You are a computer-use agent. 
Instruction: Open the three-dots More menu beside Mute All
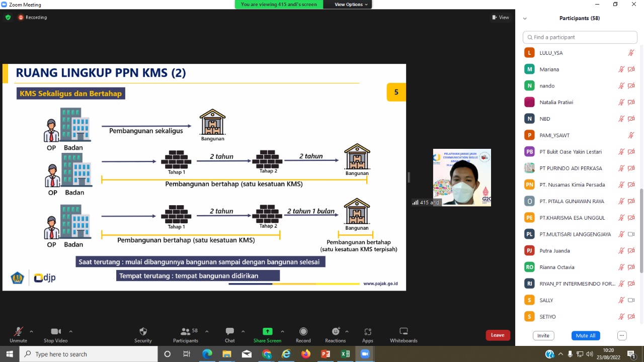pos(622,335)
